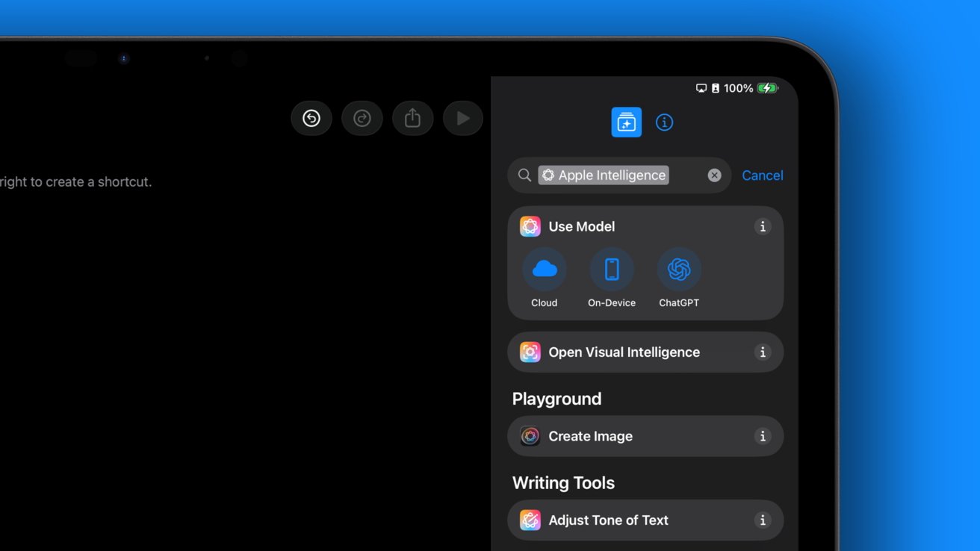
Task: Tap the redo button
Action: [x=362, y=118]
